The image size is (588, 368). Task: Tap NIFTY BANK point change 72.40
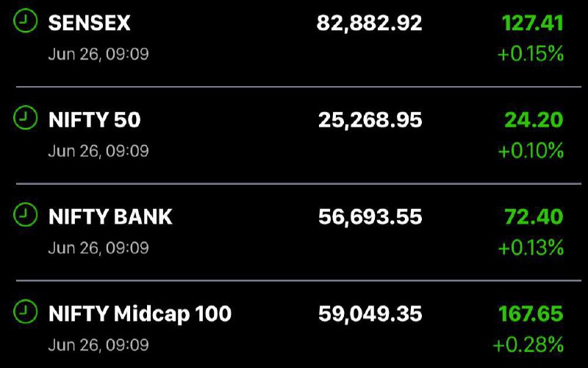click(534, 216)
